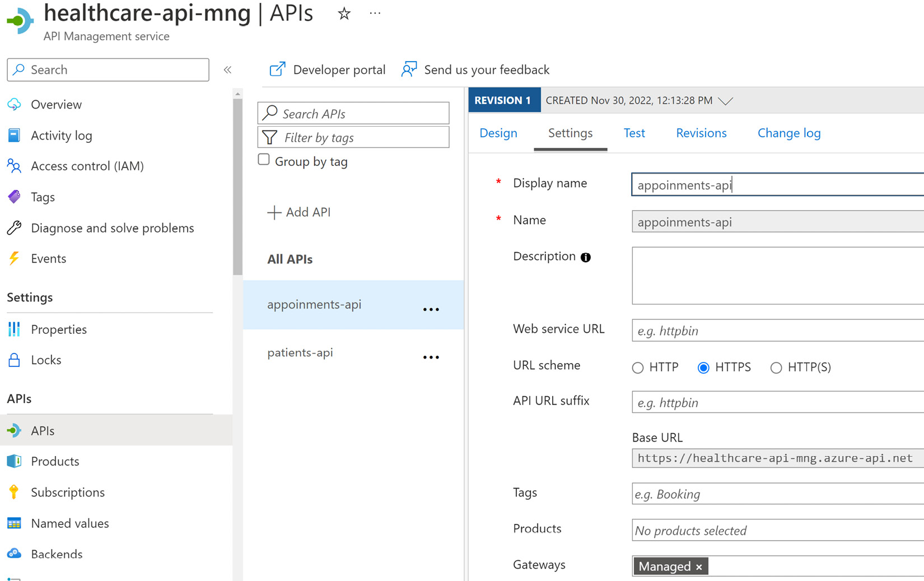Open ellipsis menu for patients-api
924x581 pixels.
pos(431,357)
